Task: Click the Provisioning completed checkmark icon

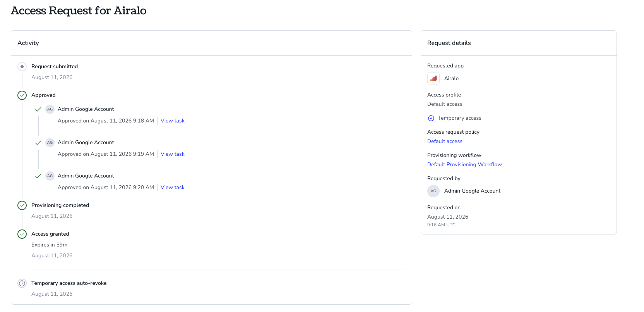Action: pyautogui.click(x=22, y=205)
